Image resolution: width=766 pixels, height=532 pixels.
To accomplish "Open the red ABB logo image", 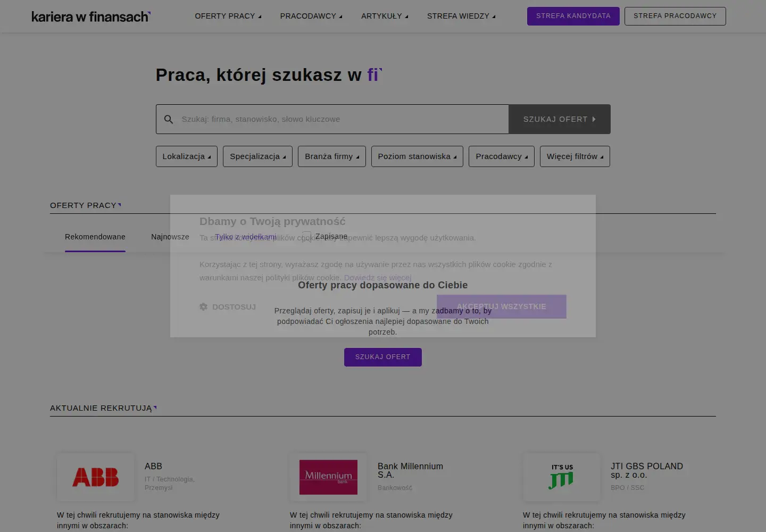I will click(96, 477).
